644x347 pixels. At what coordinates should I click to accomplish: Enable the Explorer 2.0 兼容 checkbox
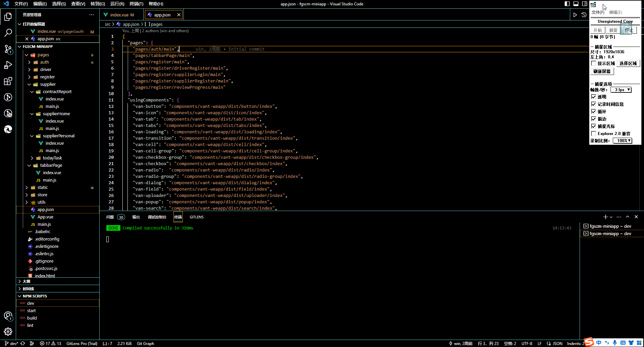[x=594, y=134]
